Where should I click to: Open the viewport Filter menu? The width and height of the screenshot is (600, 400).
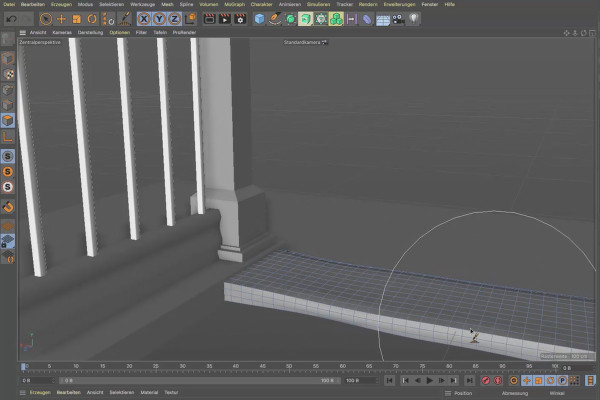(141, 33)
